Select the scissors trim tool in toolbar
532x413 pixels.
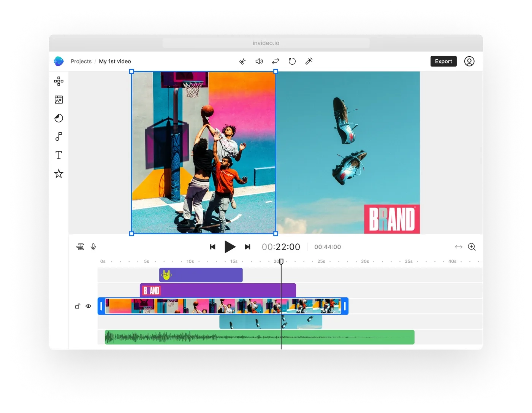(x=242, y=61)
